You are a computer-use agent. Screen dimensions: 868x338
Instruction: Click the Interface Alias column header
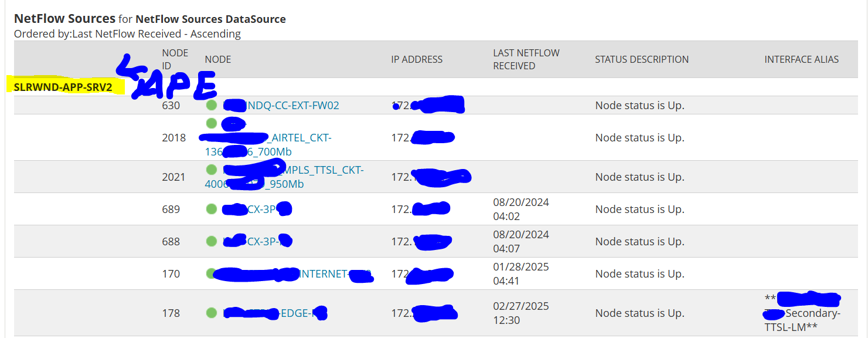point(801,59)
